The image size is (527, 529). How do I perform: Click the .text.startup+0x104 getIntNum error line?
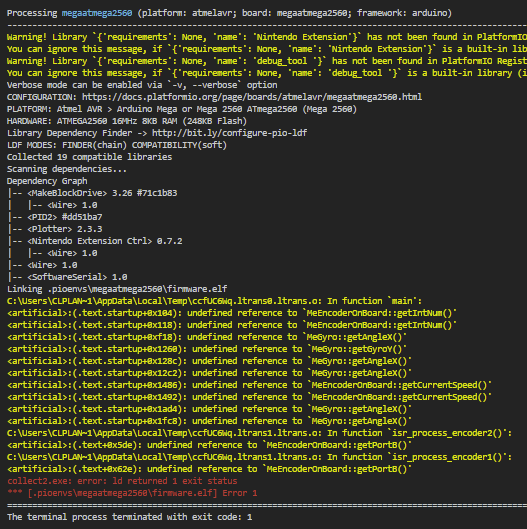pos(232,313)
